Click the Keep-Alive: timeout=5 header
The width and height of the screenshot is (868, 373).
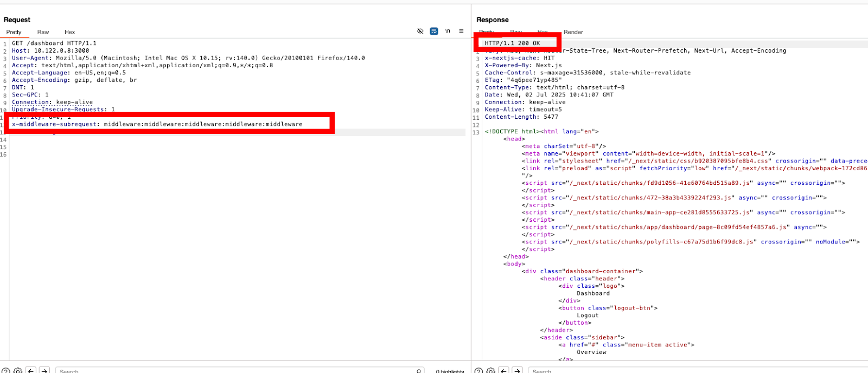tap(523, 110)
